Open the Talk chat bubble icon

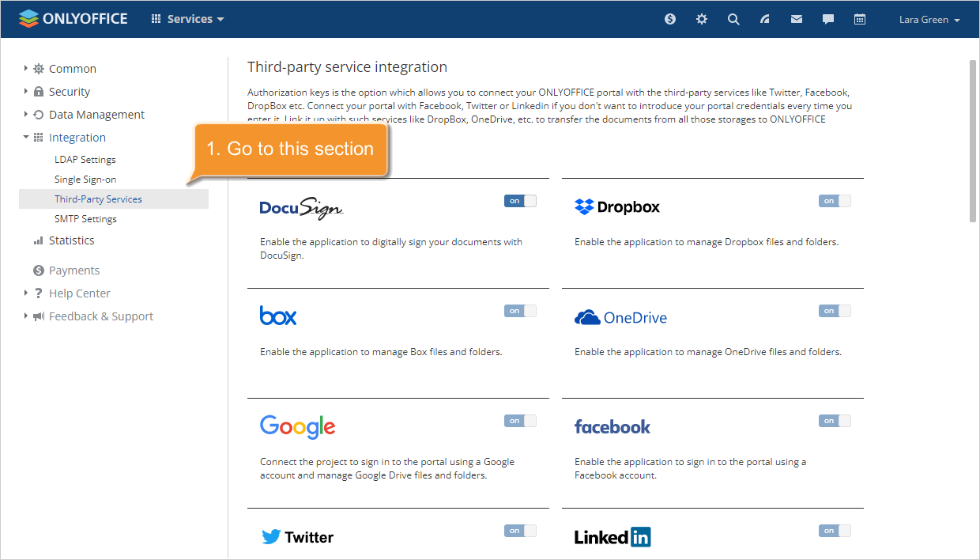tap(827, 19)
